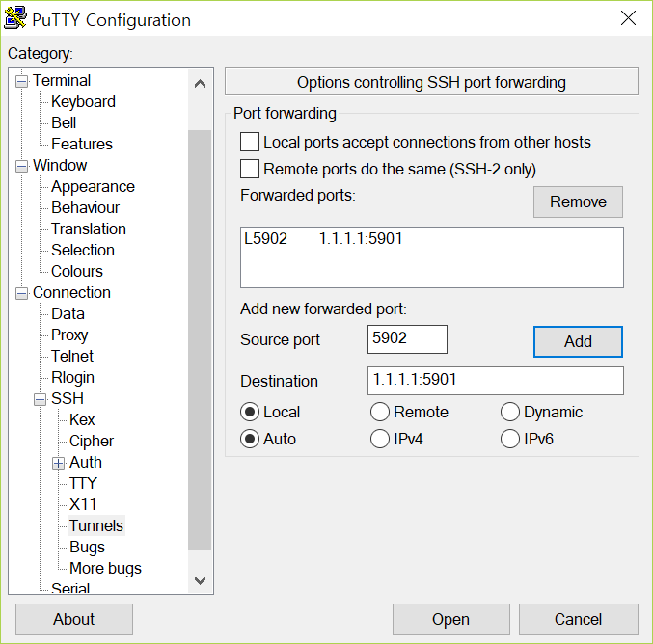Collapse the SSH tree node

(40, 400)
